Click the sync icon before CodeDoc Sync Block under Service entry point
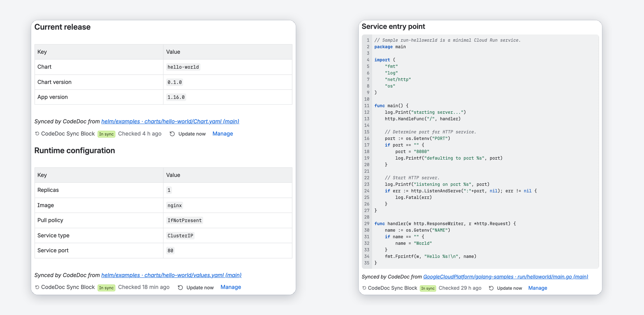The height and width of the screenshot is (315, 644). tap(364, 288)
